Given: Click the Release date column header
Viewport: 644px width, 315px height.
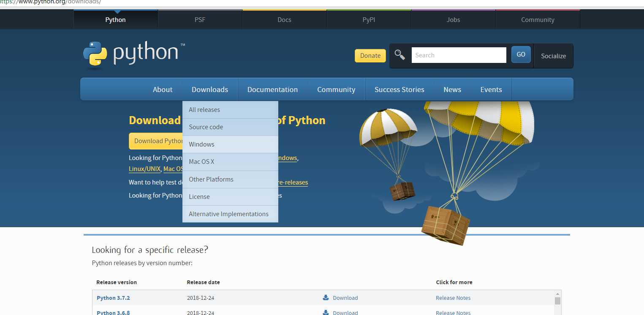Looking at the screenshot, I should click(x=204, y=282).
